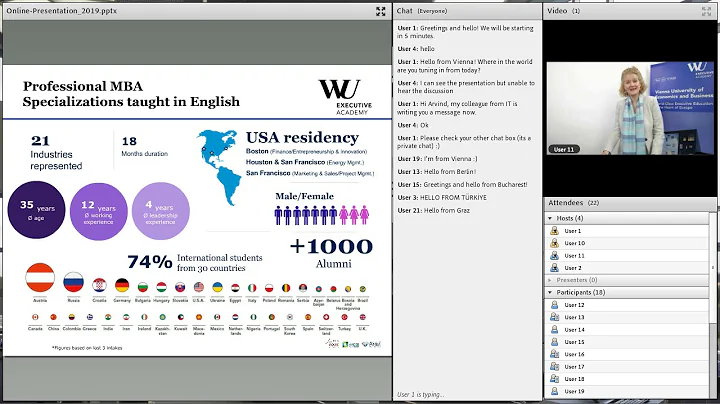Click the presenter's live video feed

pyautogui.click(x=630, y=108)
